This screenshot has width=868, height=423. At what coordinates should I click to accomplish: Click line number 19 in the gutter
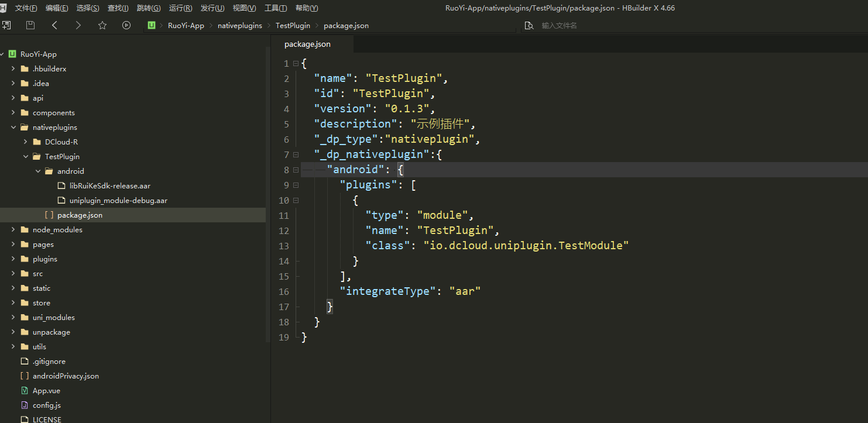coord(284,337)
